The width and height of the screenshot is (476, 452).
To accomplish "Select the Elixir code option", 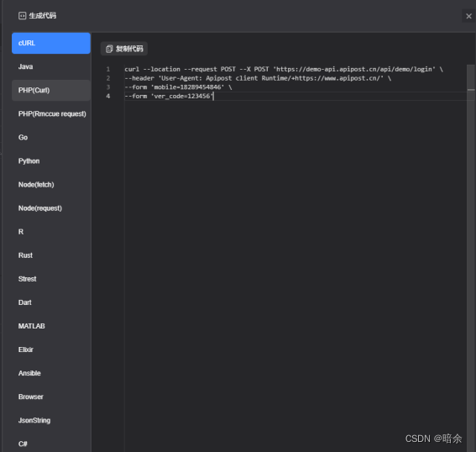I will 51,350.
